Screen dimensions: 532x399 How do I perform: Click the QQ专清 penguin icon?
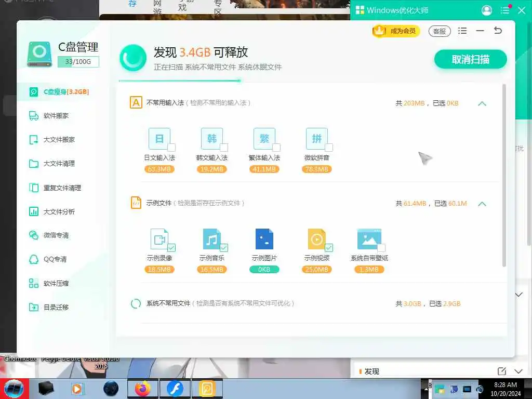coord(34,259)
